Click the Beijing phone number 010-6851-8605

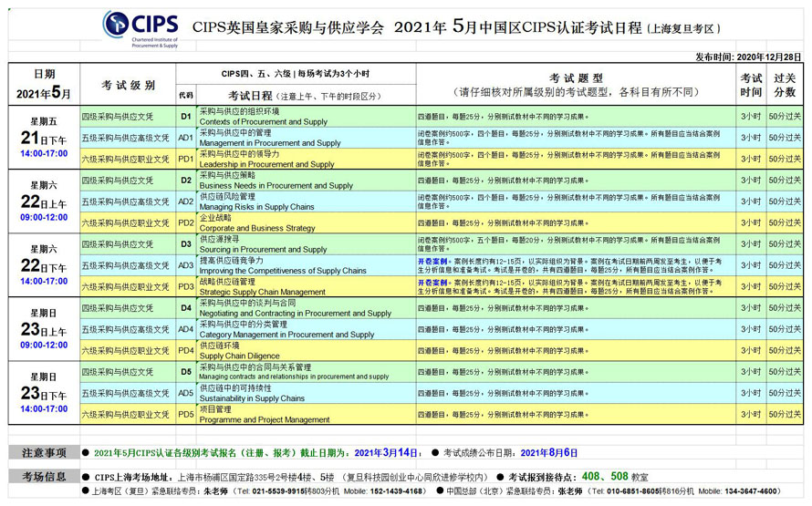pyautogui.click(x=635, y=491)
